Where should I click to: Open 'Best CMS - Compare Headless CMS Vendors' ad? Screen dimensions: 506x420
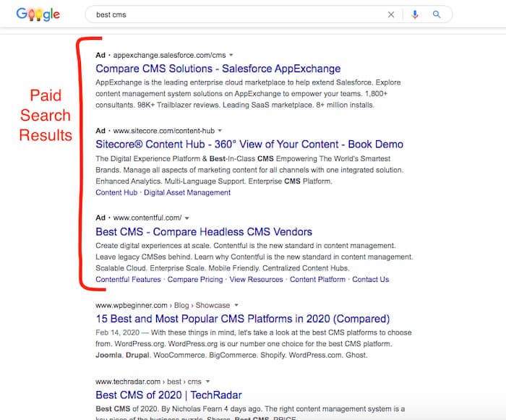tap(204, 232)
